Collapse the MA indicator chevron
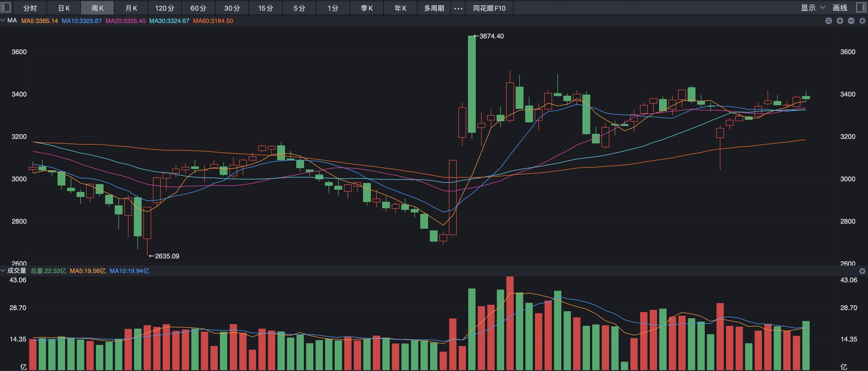868x371 pixels. [x=3, y=20]
